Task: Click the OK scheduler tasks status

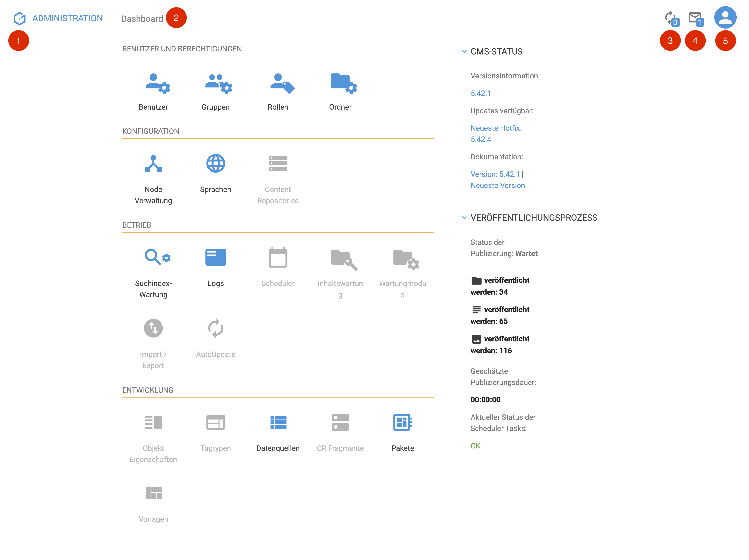Action: pyautogui.click(x=475, y=446)
